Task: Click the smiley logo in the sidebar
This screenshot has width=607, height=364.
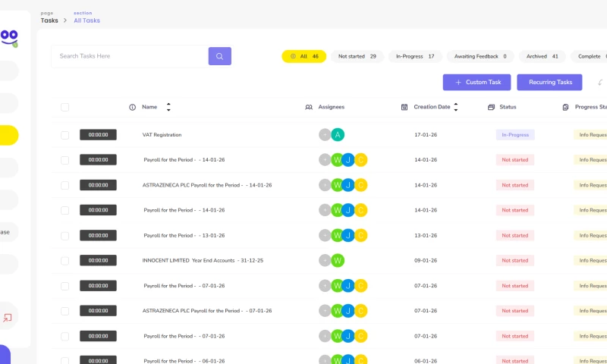Action: tap(9, 38)
